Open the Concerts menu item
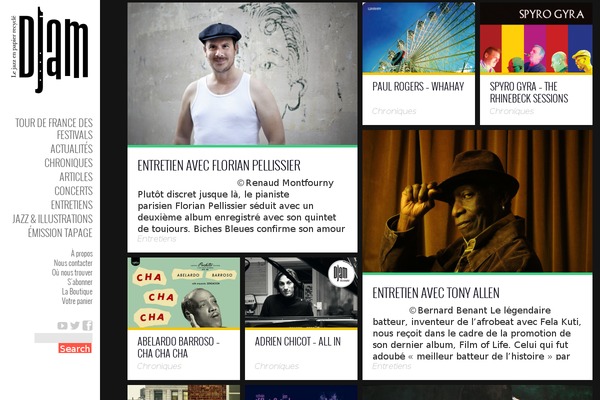 coord(73,191)
